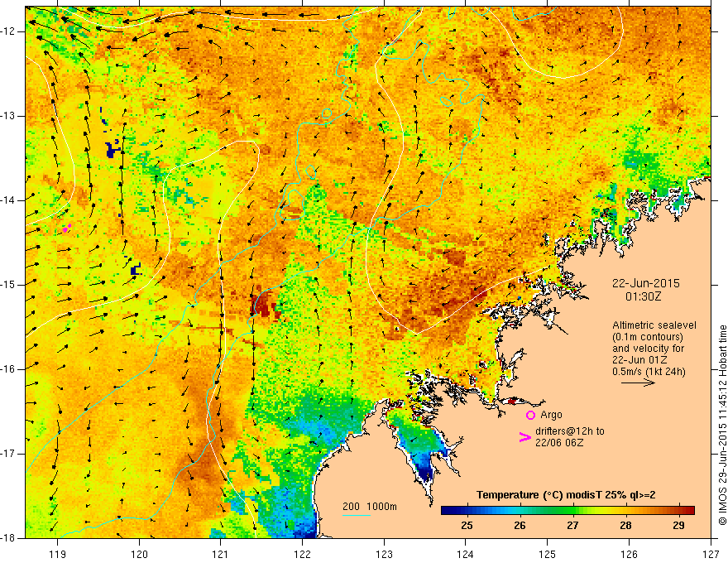Viewport: 728px width, 563px height.
Task: Click the magenta drifter marker on the map
Action: (x=67, y=228)
